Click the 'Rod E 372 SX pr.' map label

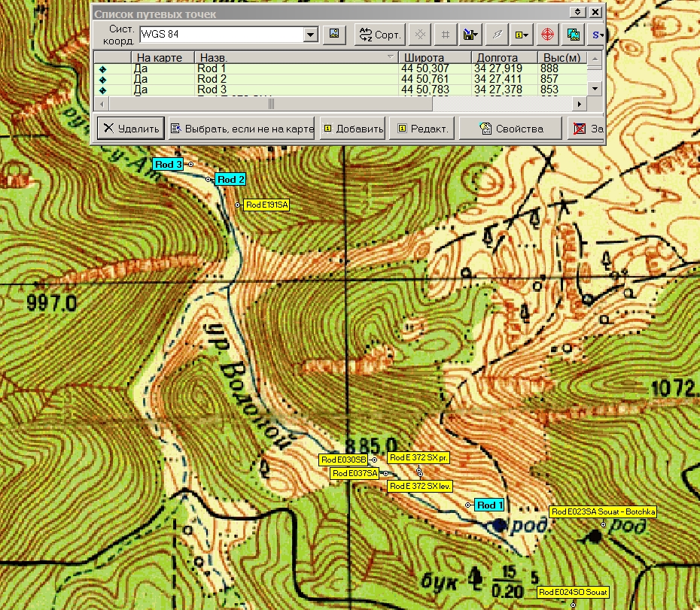coord(418,457)
